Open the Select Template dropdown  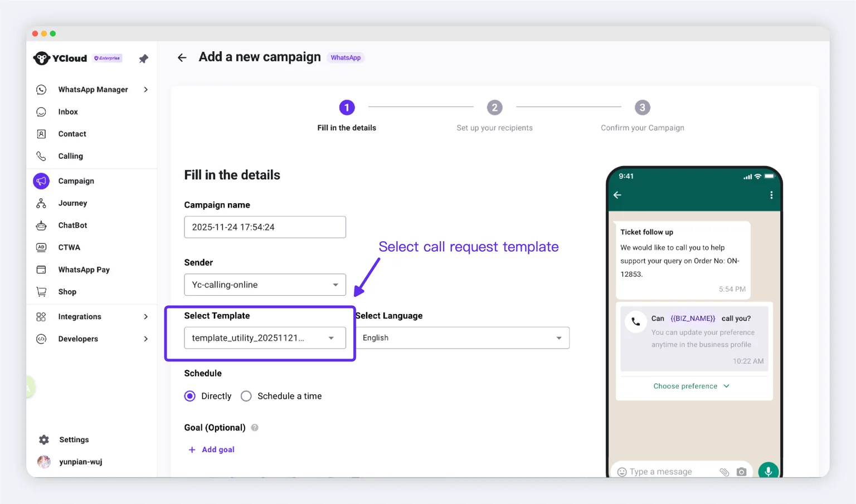[265, 338]
